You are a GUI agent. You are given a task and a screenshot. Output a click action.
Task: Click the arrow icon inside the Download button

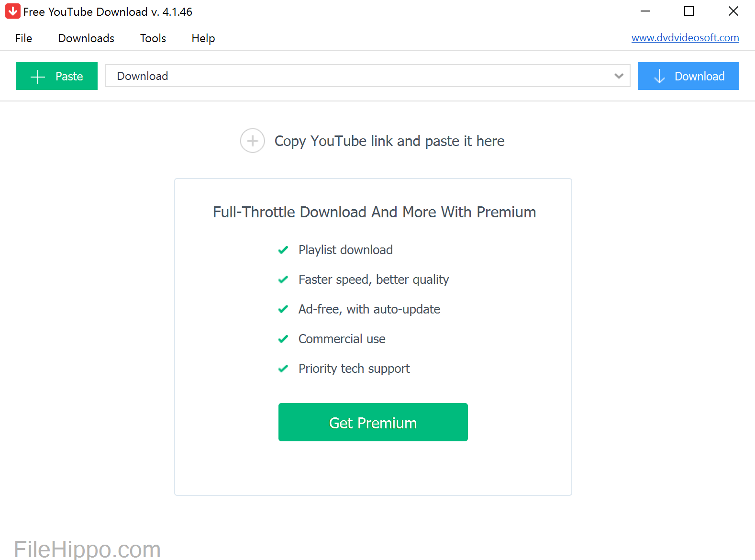[660, 76]
